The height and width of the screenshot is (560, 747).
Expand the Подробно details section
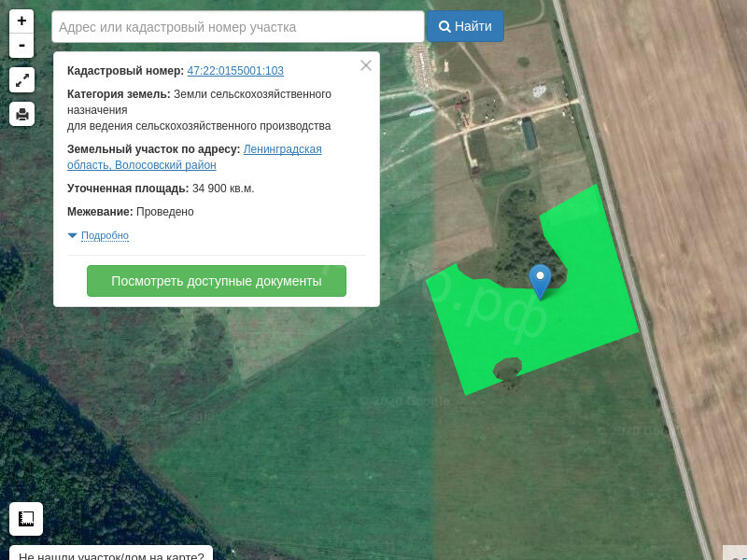coord(105,235)
